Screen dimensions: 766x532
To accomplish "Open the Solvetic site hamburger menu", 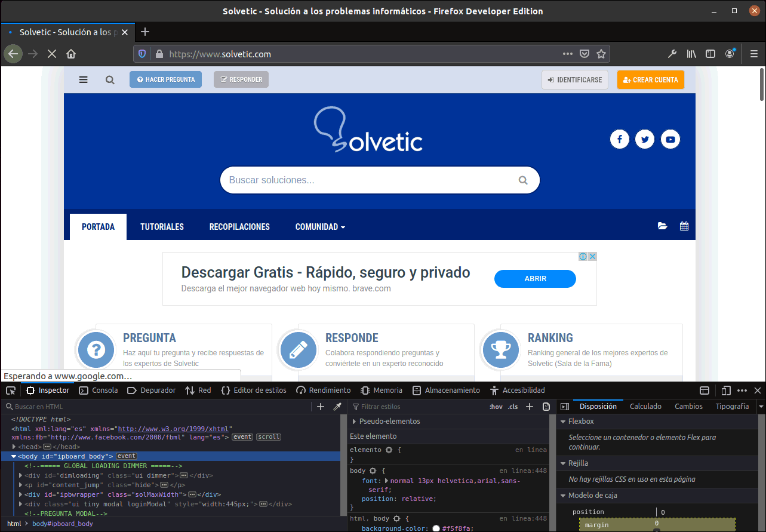I will point(83,79).
